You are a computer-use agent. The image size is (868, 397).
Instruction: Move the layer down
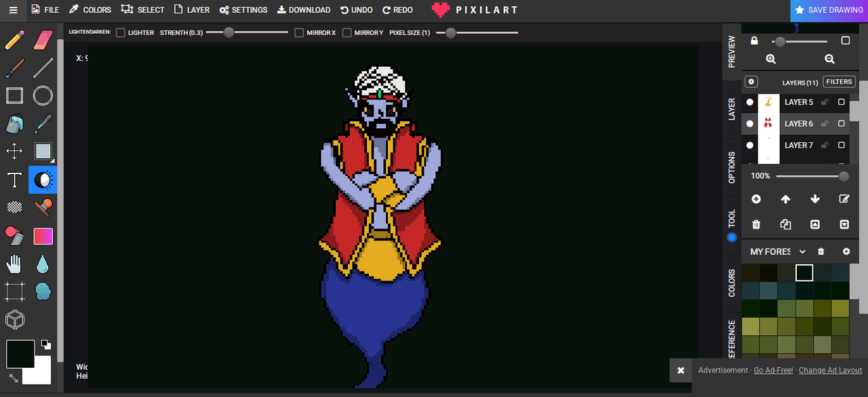(x=815, y=199)
